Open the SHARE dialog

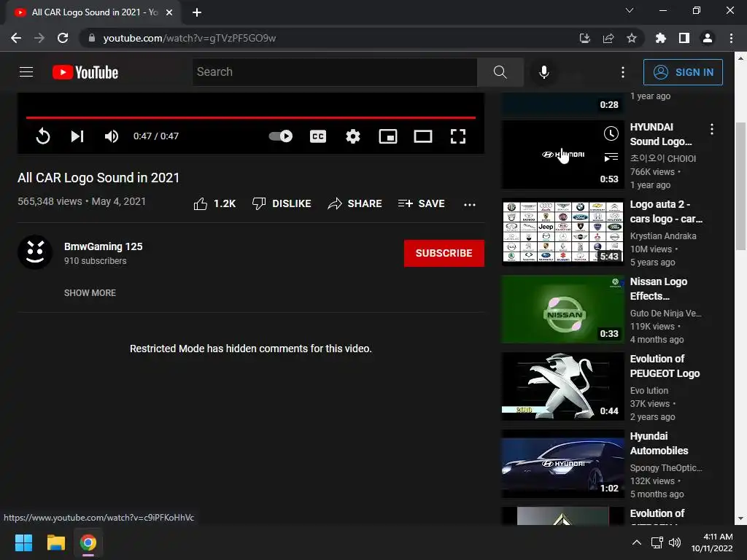coord(355,204)
